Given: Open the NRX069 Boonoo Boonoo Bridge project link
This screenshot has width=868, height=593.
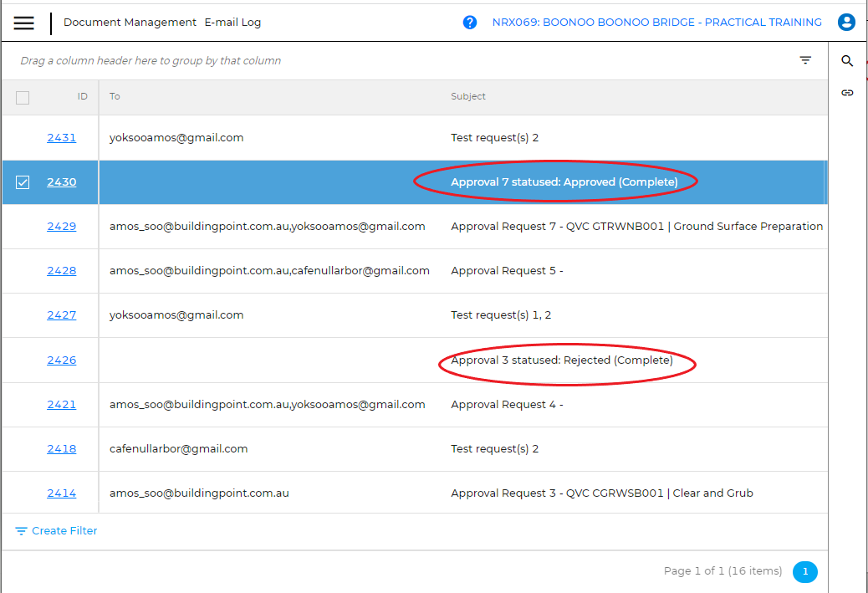Looking at the screenshot, I should [656, 23].
